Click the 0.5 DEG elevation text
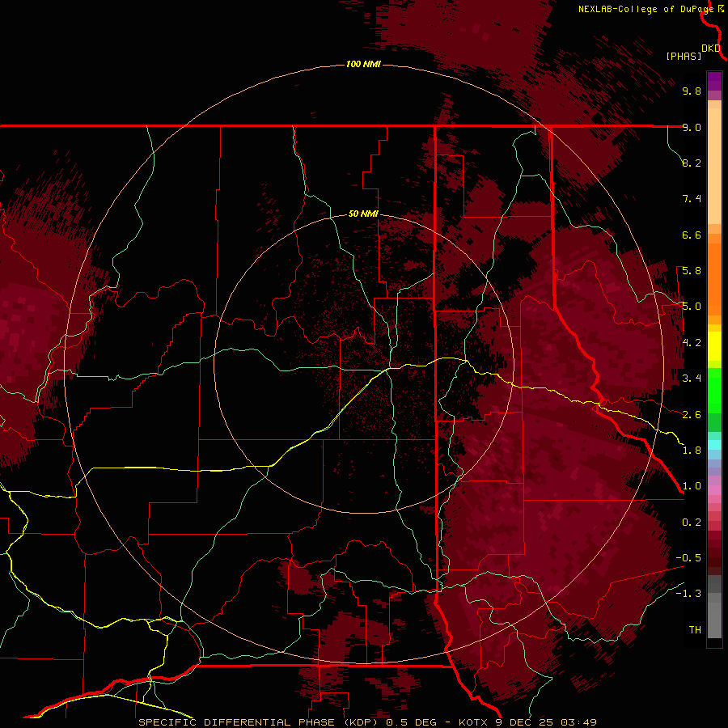Image resolution: width=728 pixels, height=728 pixels. (x=412, y=722)
